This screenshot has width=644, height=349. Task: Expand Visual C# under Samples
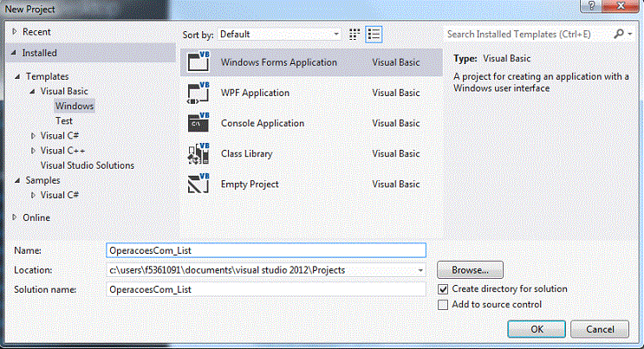33,195
